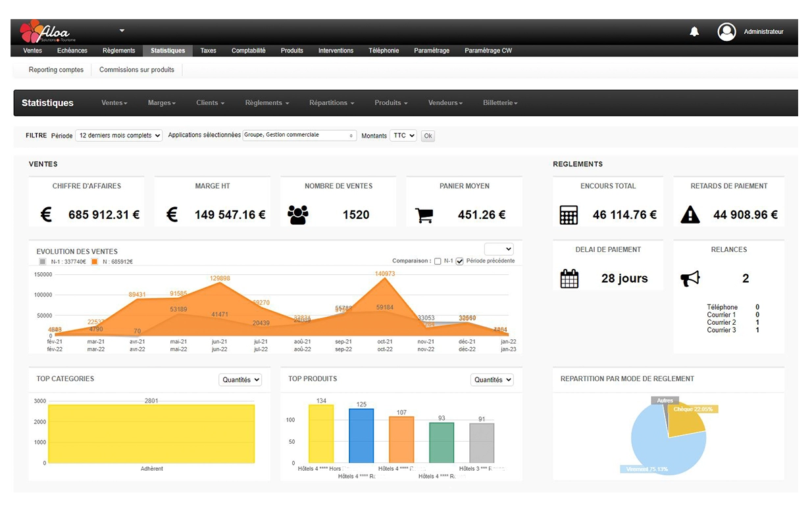Click the notification bell icon

coord(694,32)
